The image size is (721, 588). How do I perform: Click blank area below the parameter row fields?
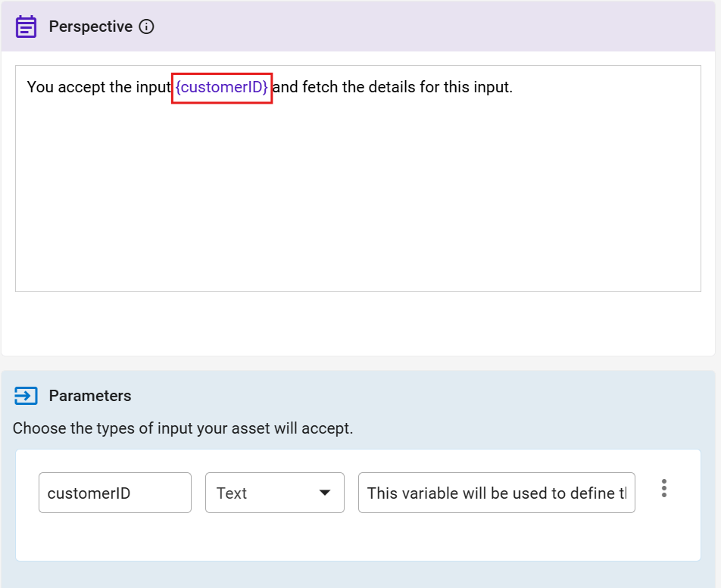(356, 539)
